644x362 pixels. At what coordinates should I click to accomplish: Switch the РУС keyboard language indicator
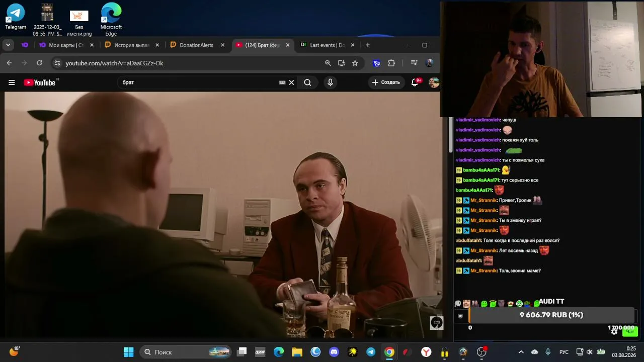(564, 352)
